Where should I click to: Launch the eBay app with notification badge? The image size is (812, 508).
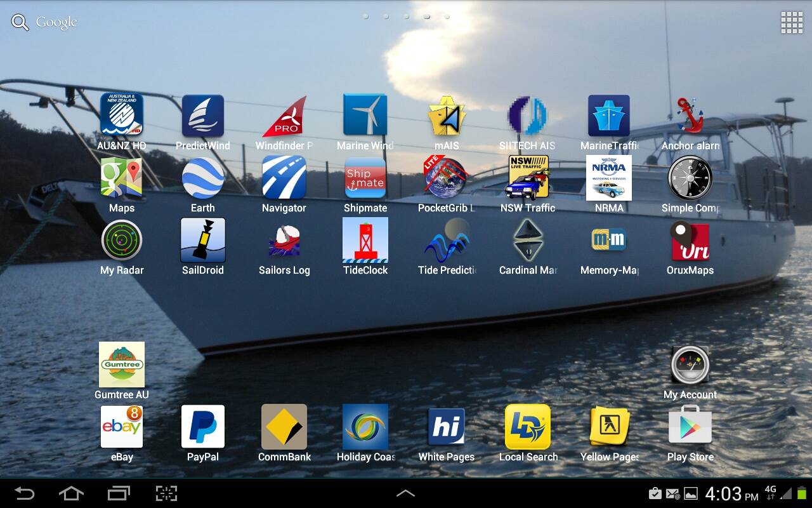tap(122, 427)
